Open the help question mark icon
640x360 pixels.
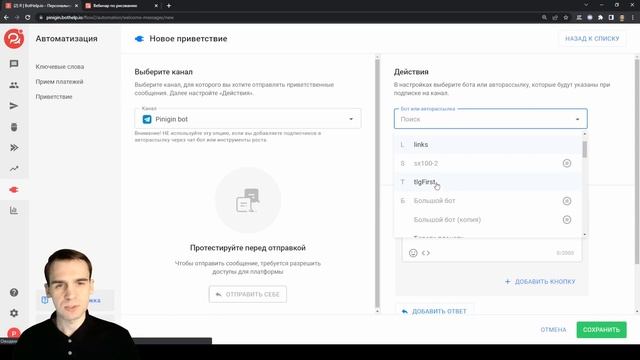(x=14, y=293)
